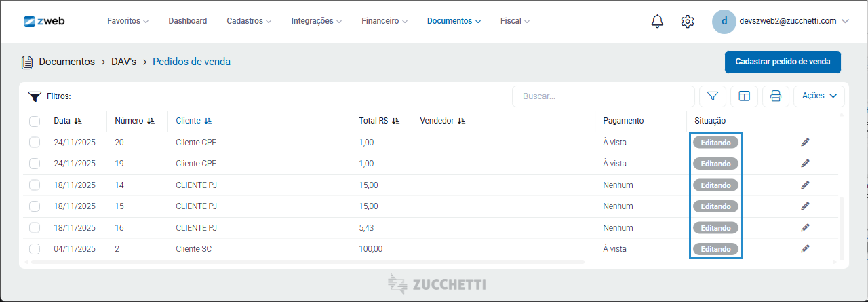The image size is (868, 302).
Task: Click the printer icon to print
Action: [775, 96]
